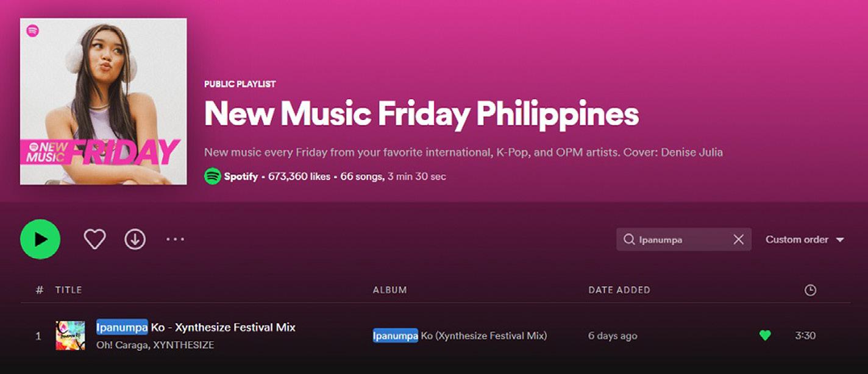Click the playlist cover art image
868x374 pixels.
[x=103, y=101]
